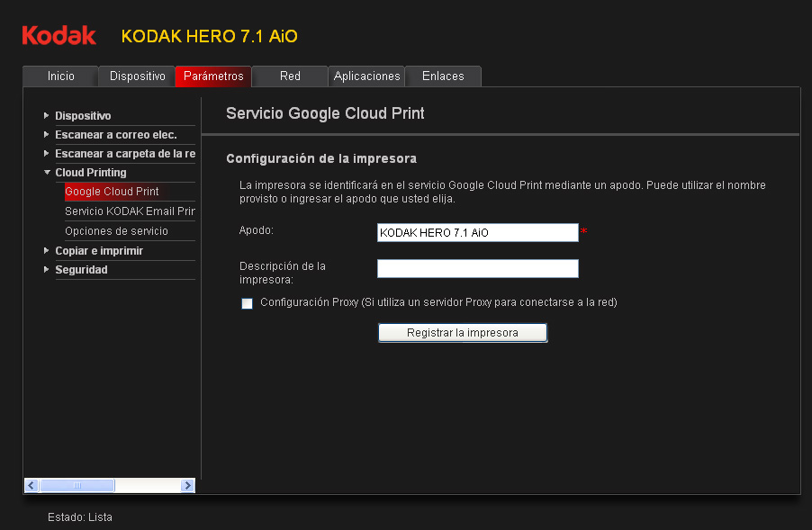Click Registrar la impresora button
This screenshot has width=812, height=530.
[x=463, y=332]
